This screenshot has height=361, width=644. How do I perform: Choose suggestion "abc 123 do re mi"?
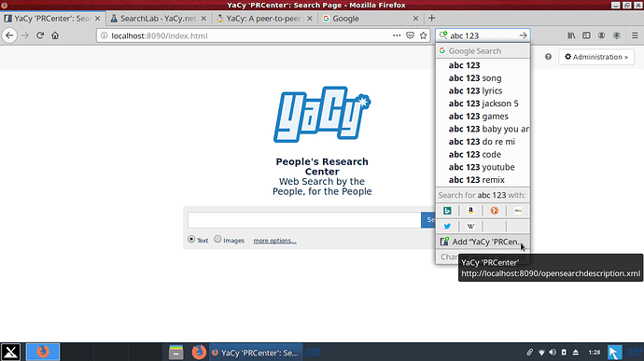(483, 142)
